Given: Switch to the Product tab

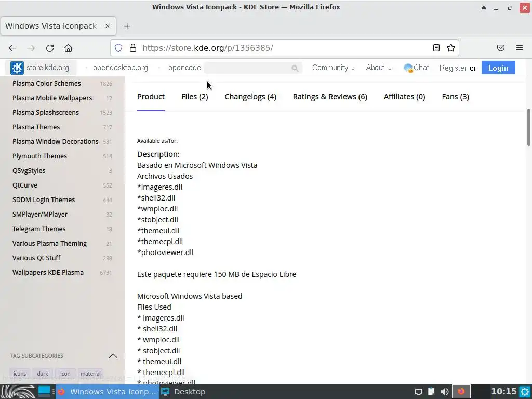Looking at the screenshot, I should [x=151, y=97].
